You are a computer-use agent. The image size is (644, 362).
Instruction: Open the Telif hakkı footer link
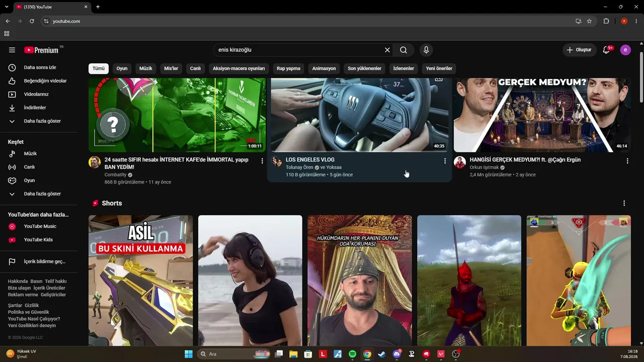pyautogui.click(x=56, y=282)
